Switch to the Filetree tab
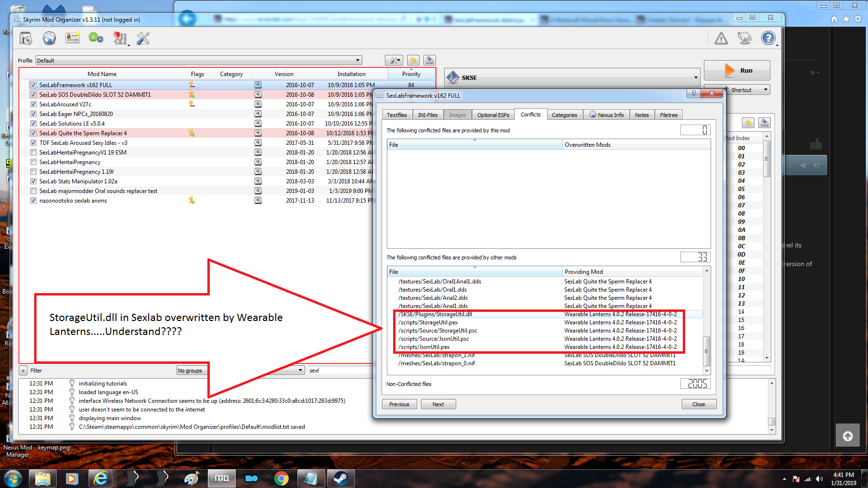This screenshot has width=868, height=488. (669, 115)
